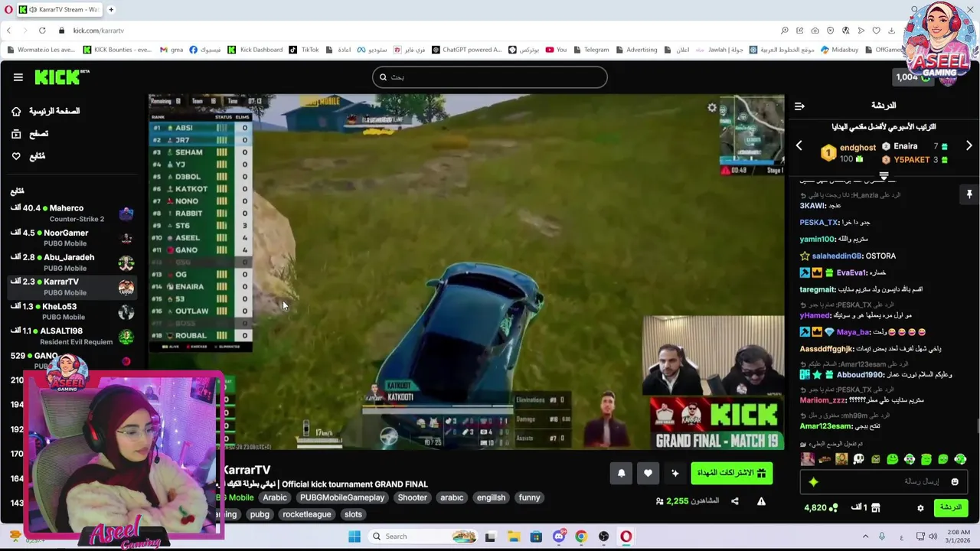This screenshot has height=551, width=980.
Task: Open video player settings gear
Action: (x=712, y=108)
